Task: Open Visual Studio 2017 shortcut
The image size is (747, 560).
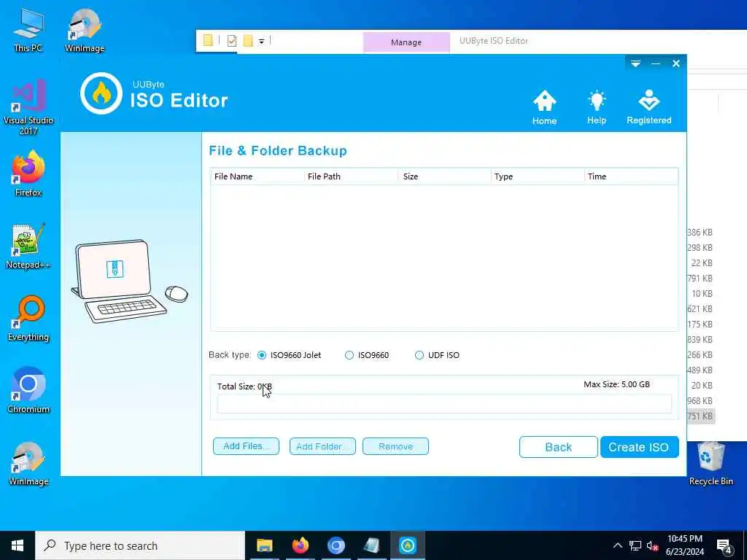Action: pyautogui.click(x=28, y=107)
